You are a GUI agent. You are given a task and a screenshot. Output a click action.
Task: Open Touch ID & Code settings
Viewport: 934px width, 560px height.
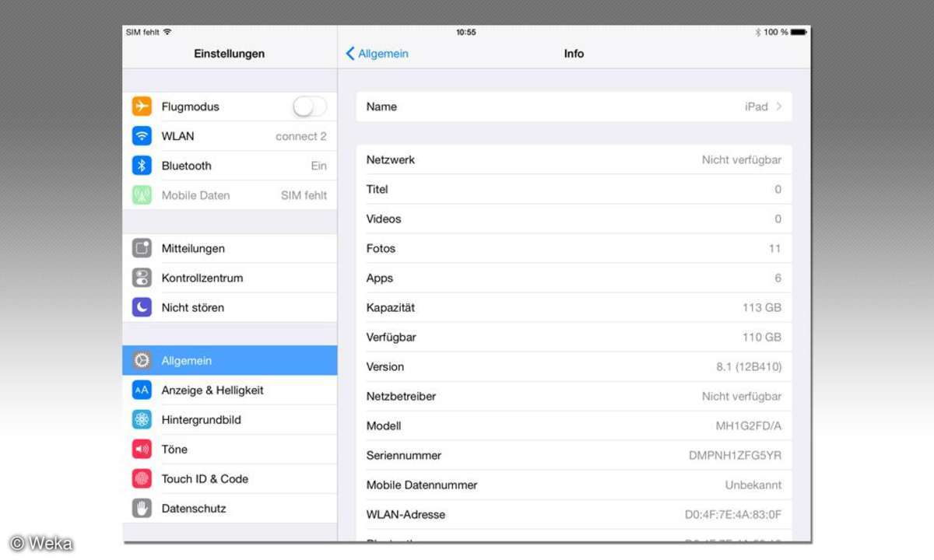pos(230,478)
